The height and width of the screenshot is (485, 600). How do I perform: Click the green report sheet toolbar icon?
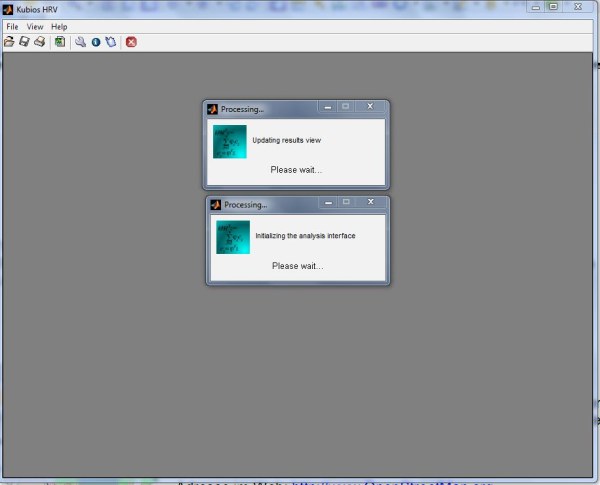60,42
